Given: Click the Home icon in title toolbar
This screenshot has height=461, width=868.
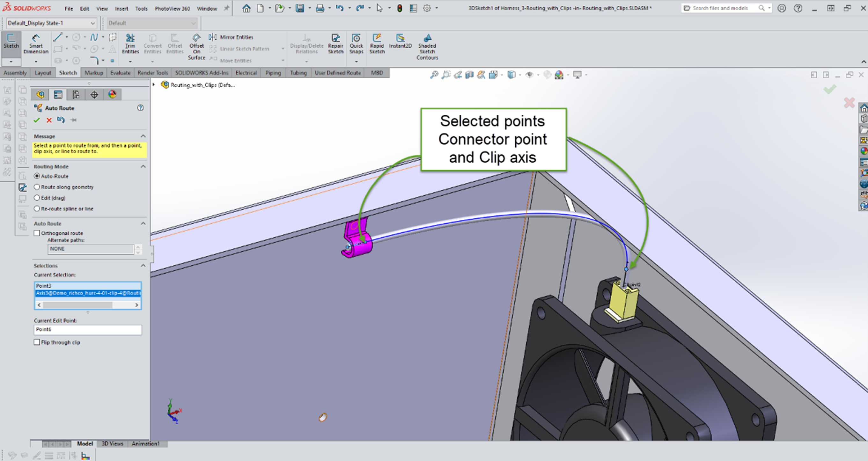Looking at the screenshot, I should [246, 8].
